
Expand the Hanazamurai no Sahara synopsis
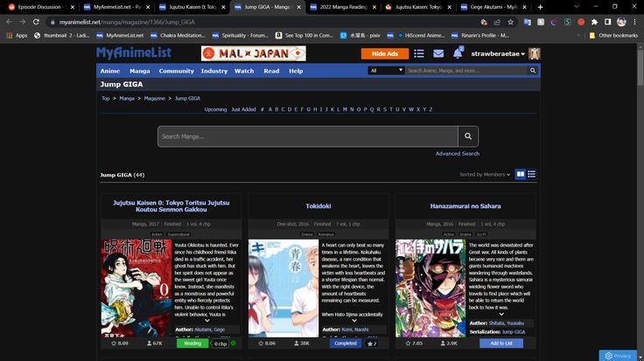501,314
